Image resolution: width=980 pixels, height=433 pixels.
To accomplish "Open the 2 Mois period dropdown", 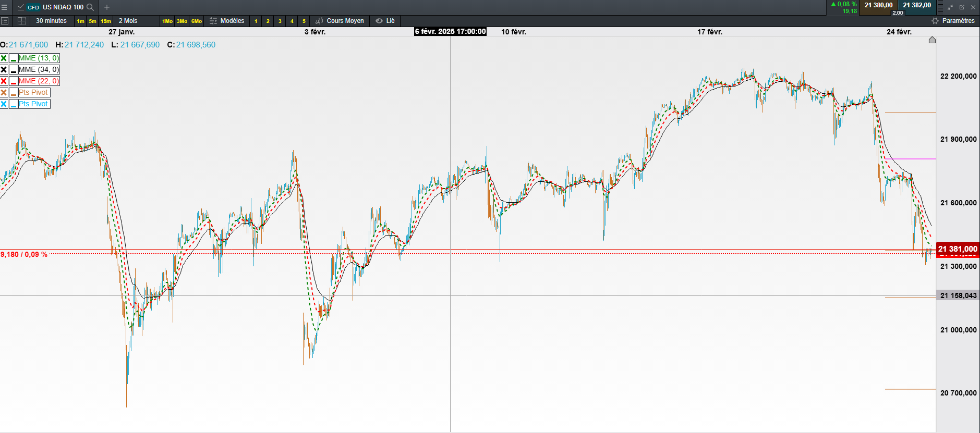I will tap(128, 21).
